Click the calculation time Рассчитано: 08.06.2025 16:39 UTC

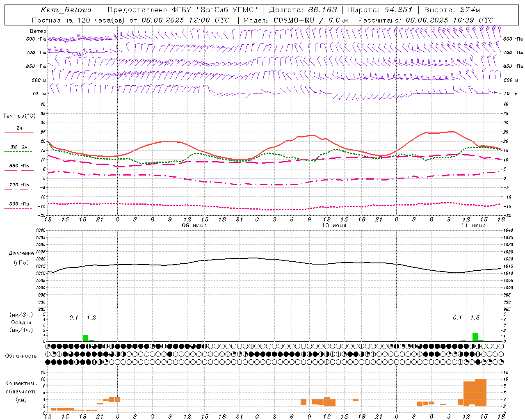pyautogui.click(x=426, y=20)
